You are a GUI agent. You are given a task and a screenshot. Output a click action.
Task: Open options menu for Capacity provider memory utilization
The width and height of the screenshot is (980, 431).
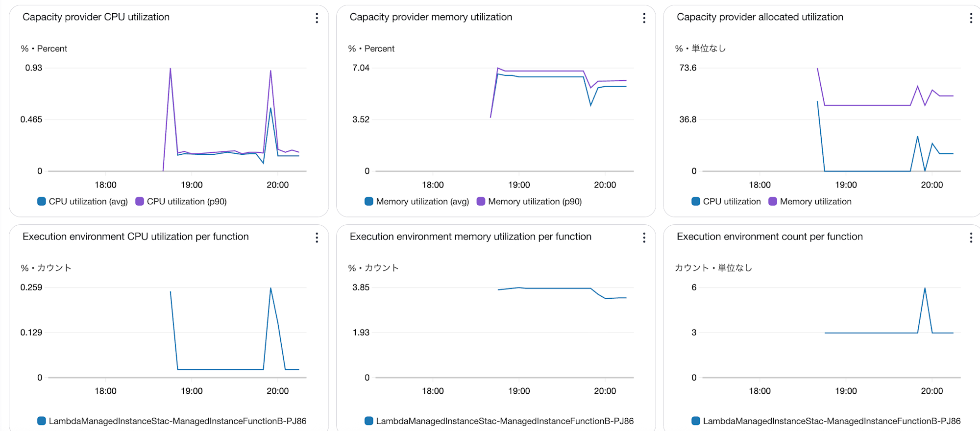(x=644, y=18)
